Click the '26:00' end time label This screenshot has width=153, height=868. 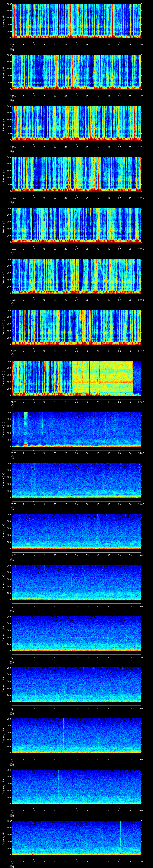click(x=141, y=606)
